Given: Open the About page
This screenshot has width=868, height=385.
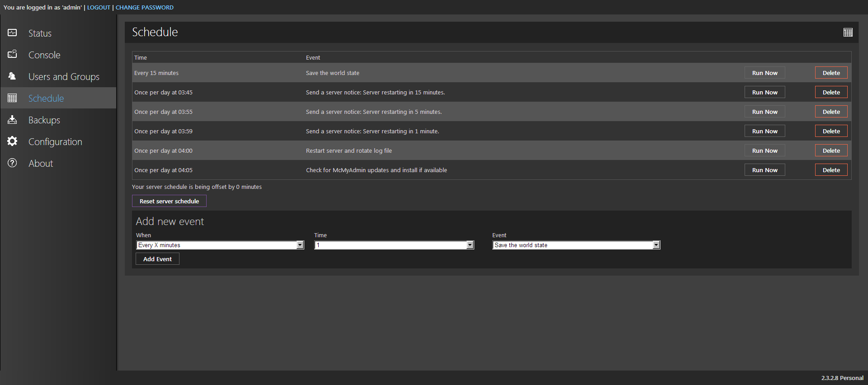Looking at the screenshot, I should (x=41, y=163).
